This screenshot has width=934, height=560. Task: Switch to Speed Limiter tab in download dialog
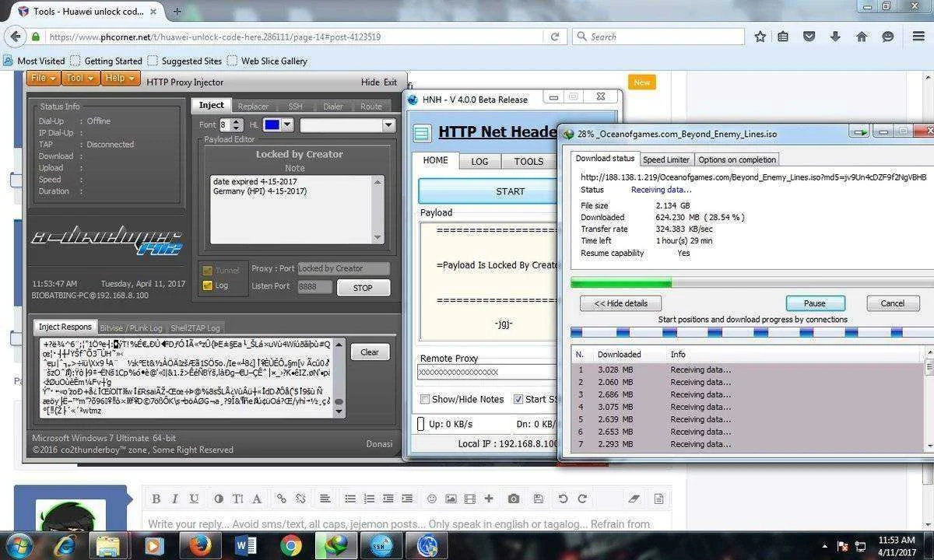665,159
